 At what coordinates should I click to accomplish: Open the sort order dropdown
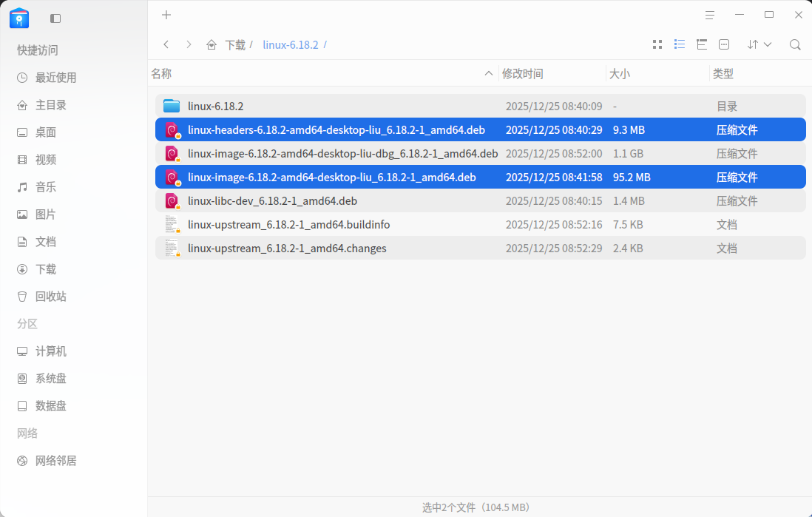759,44
